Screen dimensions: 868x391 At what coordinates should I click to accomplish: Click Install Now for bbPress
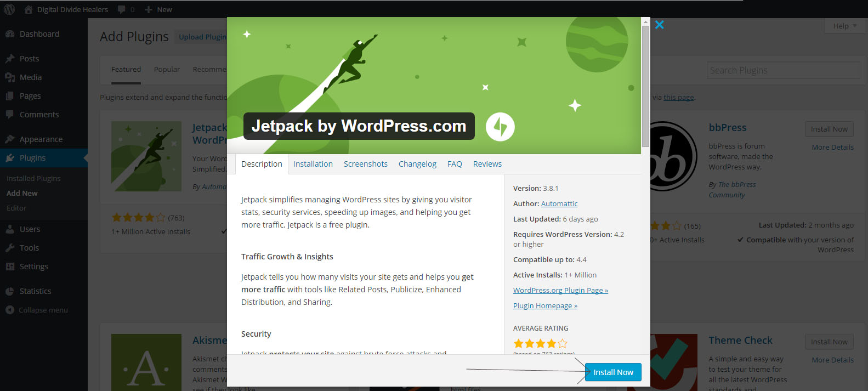click(829, 129)
